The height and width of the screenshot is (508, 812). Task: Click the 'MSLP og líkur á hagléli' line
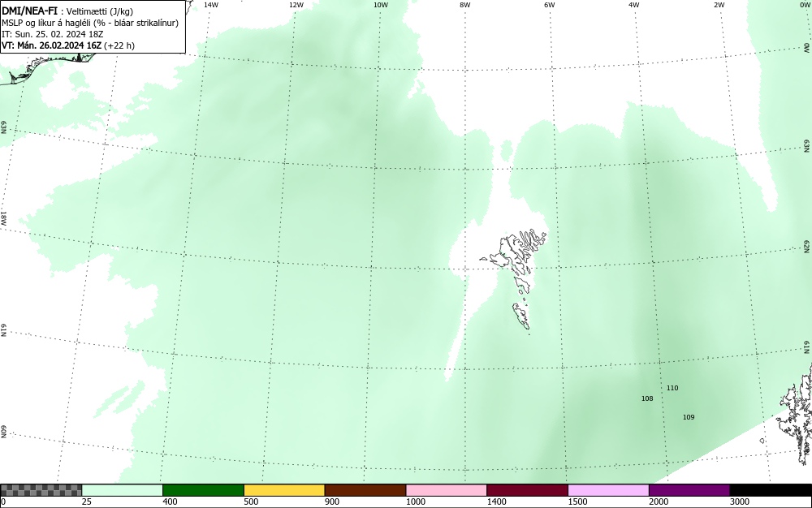[x=90, y=23]
